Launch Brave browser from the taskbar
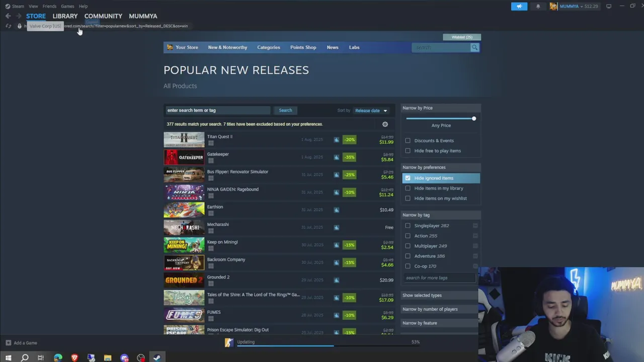644x362 pixels. coord(74,358)
